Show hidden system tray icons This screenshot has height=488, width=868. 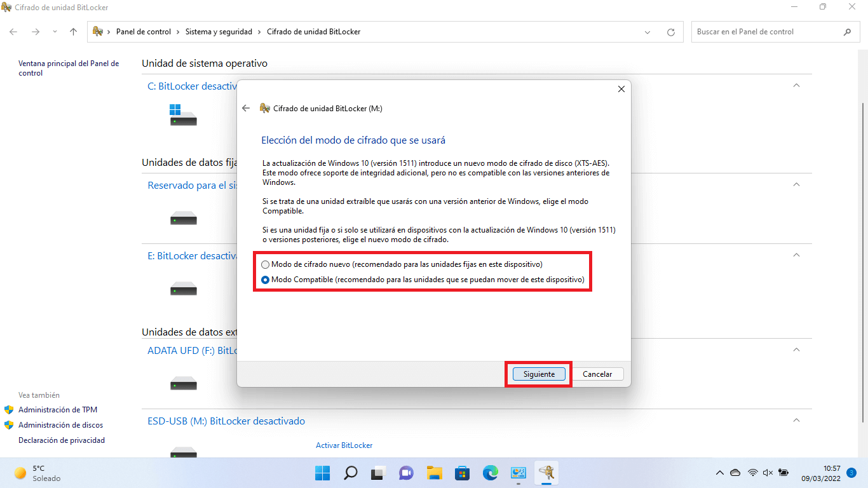pos(719,473)
